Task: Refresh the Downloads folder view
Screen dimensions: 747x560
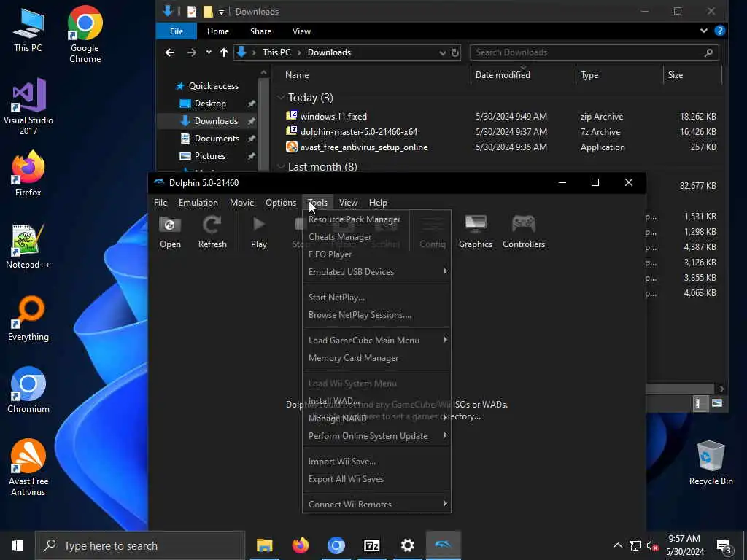Action: (455, 52)
